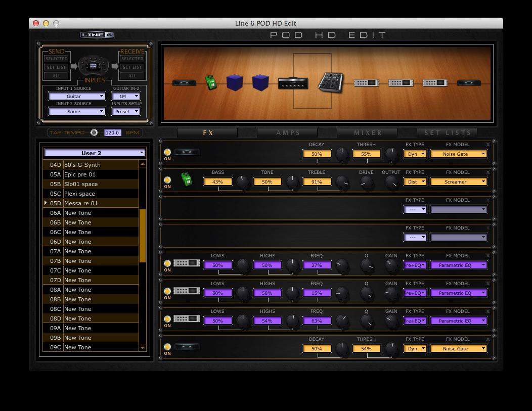532x411 pixels.
Task: Remove the Screamer effect with its X
Action: click(x=488, y=172)
